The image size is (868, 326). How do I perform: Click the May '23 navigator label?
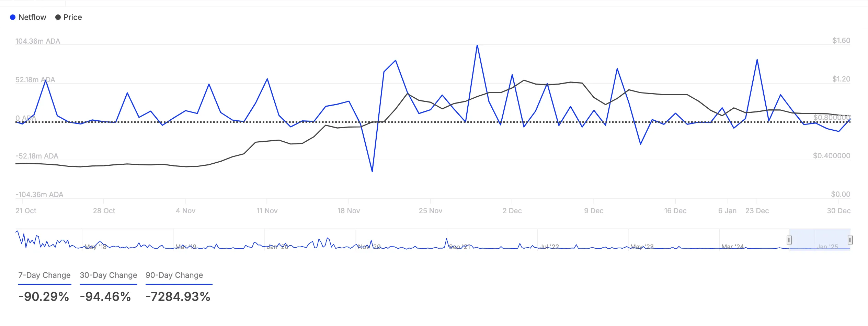(x=642, y=247)
